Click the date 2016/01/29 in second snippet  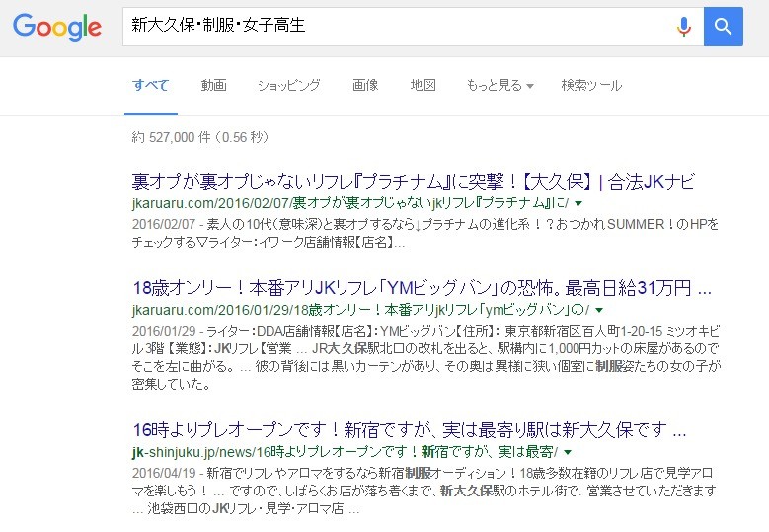[164, 331]
